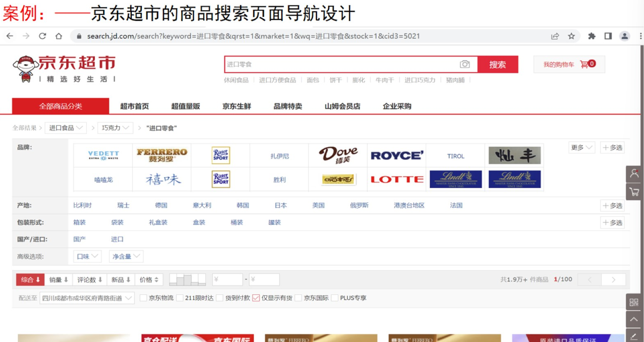644x342 pixels.
Task: Click the 京东超市 logo
Action: click(64, 68)
